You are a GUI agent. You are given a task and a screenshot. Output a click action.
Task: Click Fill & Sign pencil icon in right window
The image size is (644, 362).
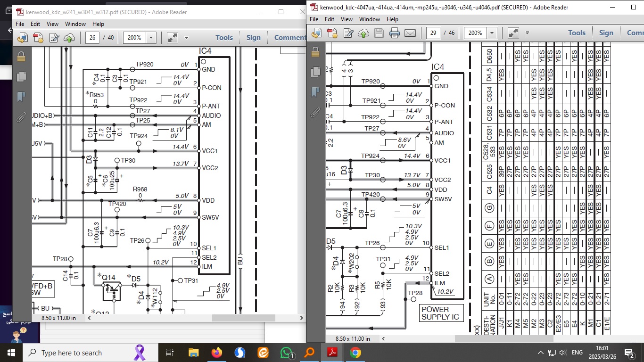point(348,33)
